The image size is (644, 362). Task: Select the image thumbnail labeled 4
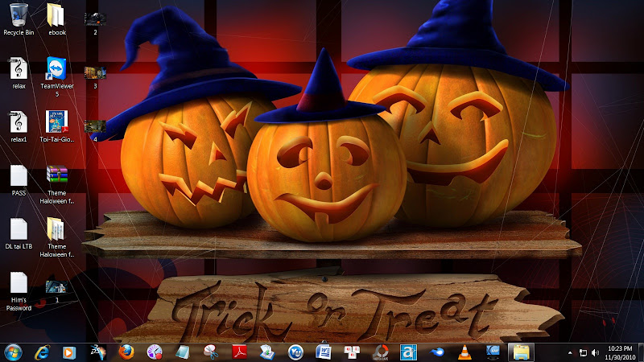[x=95, y=126]
